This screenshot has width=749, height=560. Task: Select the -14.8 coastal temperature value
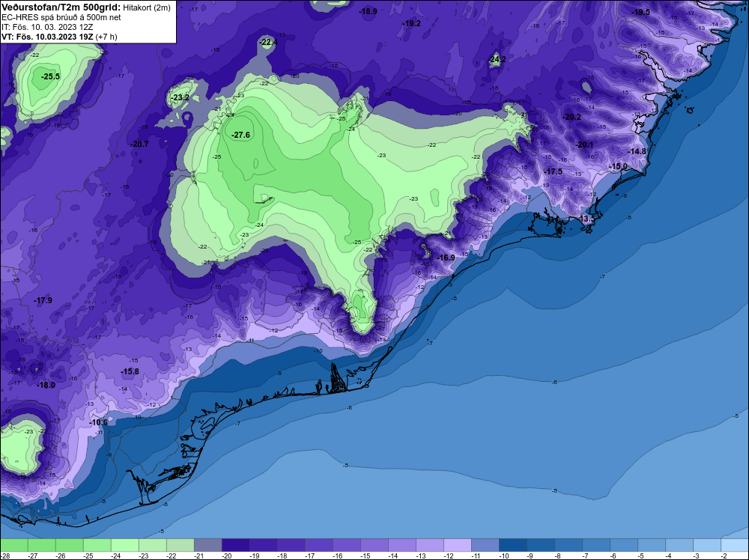click(x=636, y=152)
